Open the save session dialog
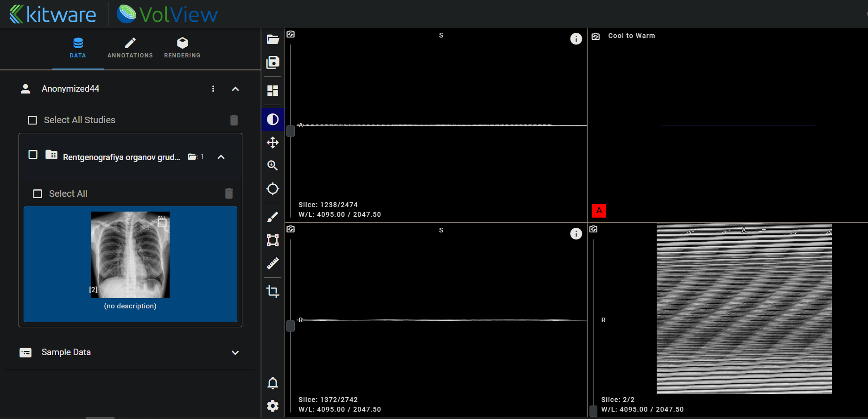 tap(272, 63)
